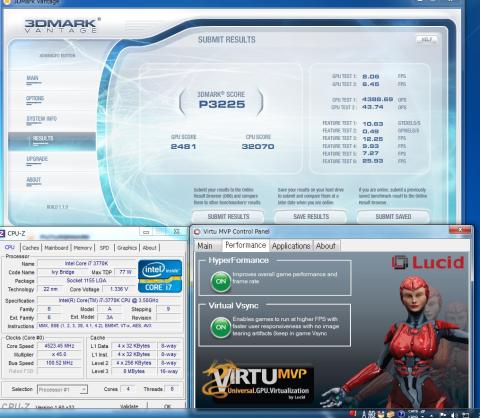Open the Processor #1 selection dropdown
The height and width of the screenshot is (418, 480).
click(62, 389)
